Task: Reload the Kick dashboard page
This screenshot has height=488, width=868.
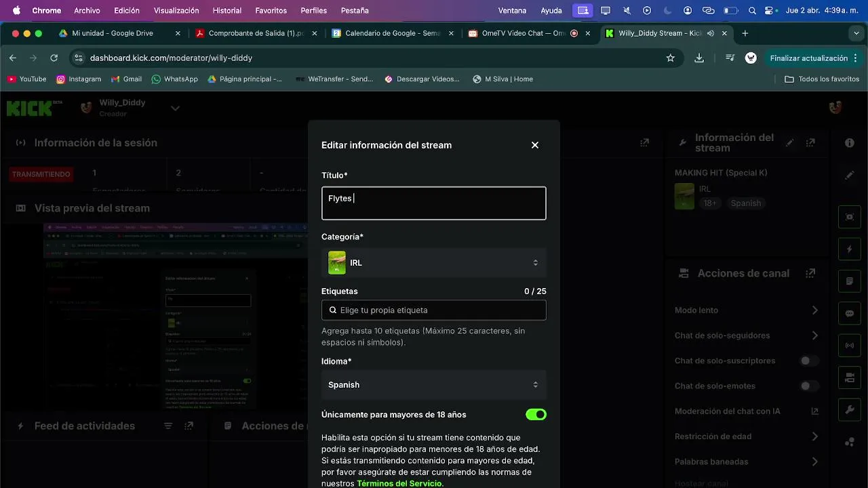Action: click(x=54, y=58)
